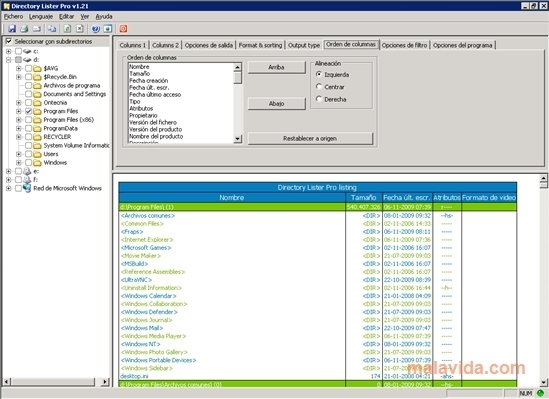
Task: Click the ProgramData folder icon
Action: pos(37,128)
